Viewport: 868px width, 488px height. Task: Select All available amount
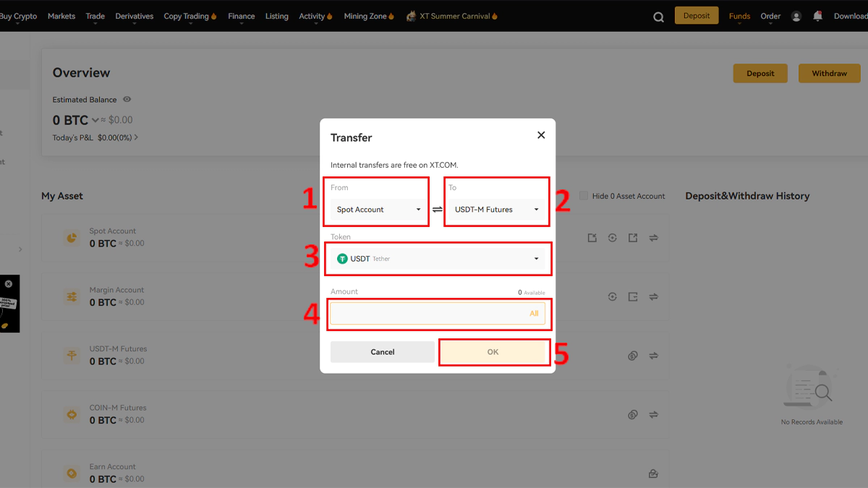(x=534, y=314)
